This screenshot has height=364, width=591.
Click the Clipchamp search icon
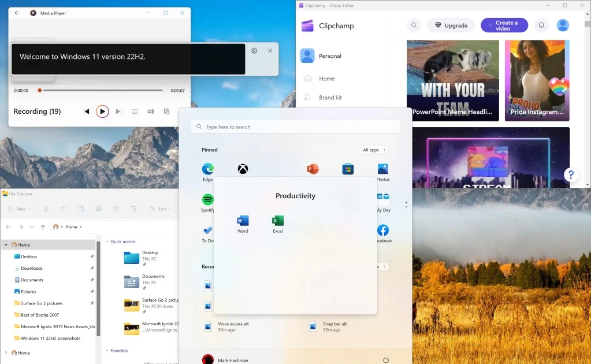click(x=414, y=25)
